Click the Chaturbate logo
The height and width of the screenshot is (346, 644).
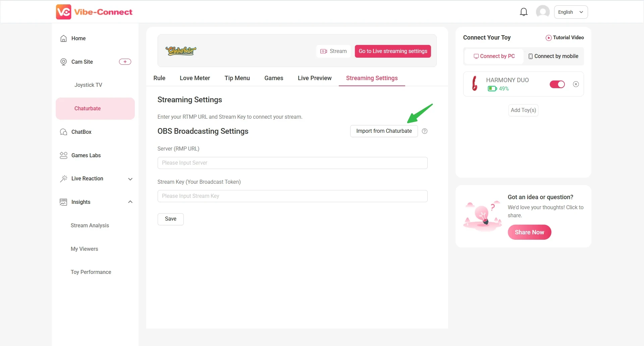point(181,51)
